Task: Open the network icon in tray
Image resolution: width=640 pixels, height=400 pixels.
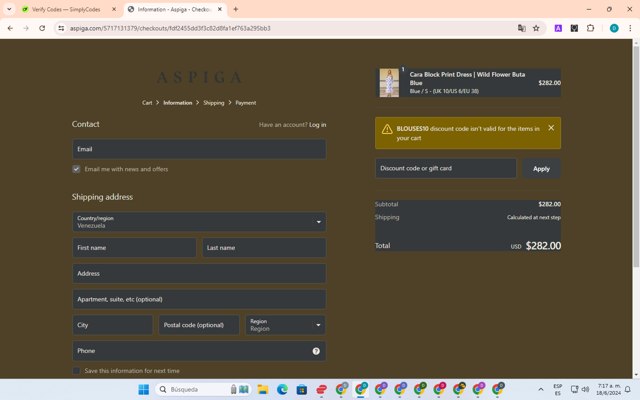Action: (574, 389)
